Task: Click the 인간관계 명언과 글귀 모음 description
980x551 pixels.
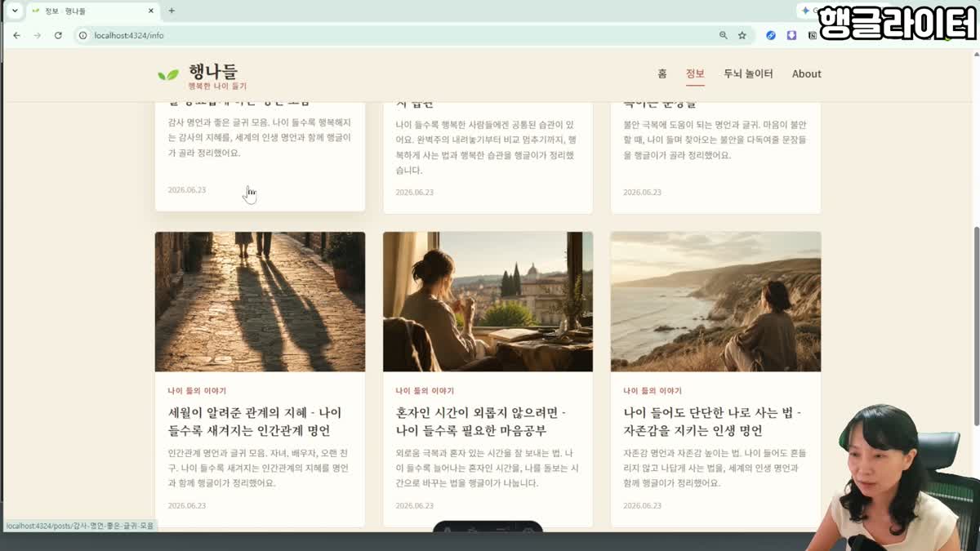Action: click(260, 468)
